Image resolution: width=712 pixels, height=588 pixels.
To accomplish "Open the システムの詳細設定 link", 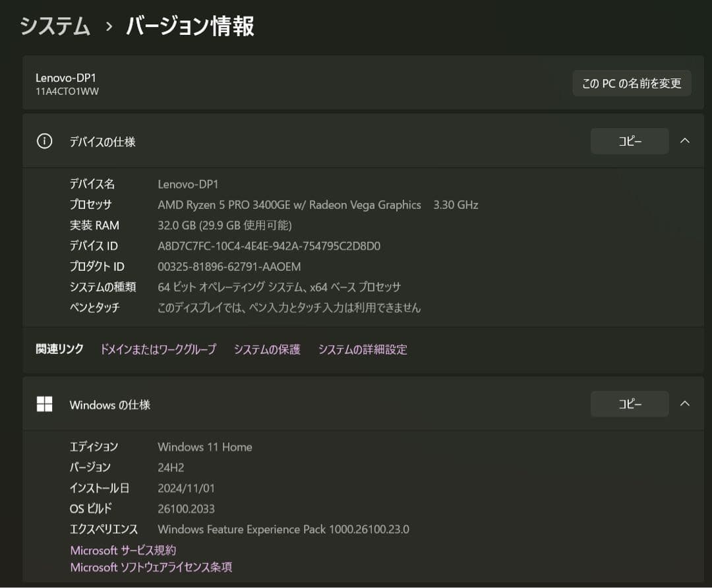I will [362, 349].
